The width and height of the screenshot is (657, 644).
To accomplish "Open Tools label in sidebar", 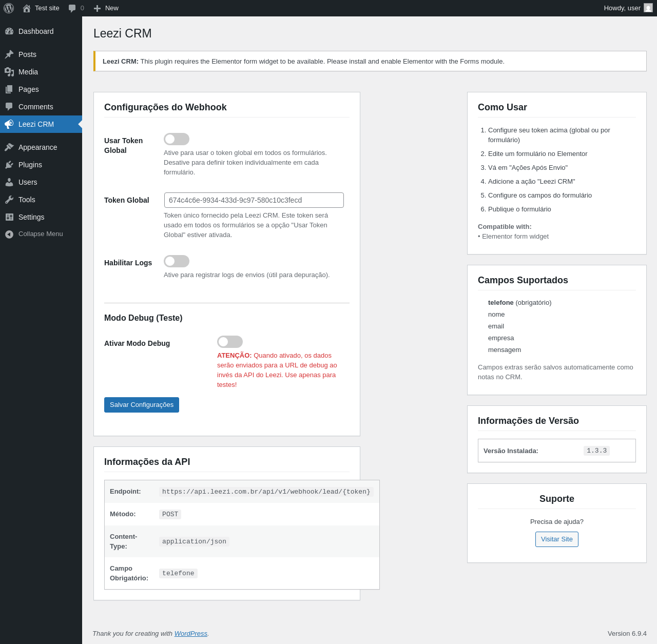I will click(x=27, y=200).
